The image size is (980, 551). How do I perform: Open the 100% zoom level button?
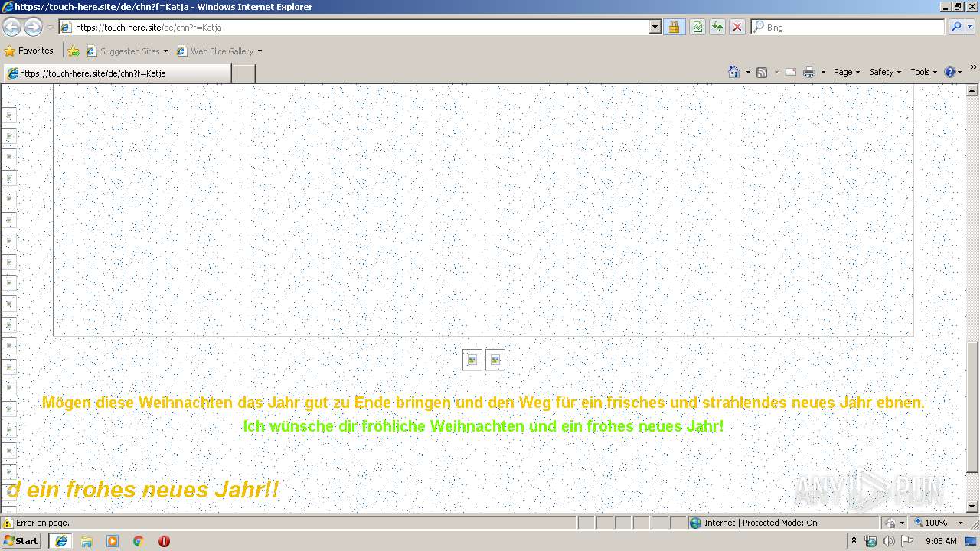click(931, 523)
